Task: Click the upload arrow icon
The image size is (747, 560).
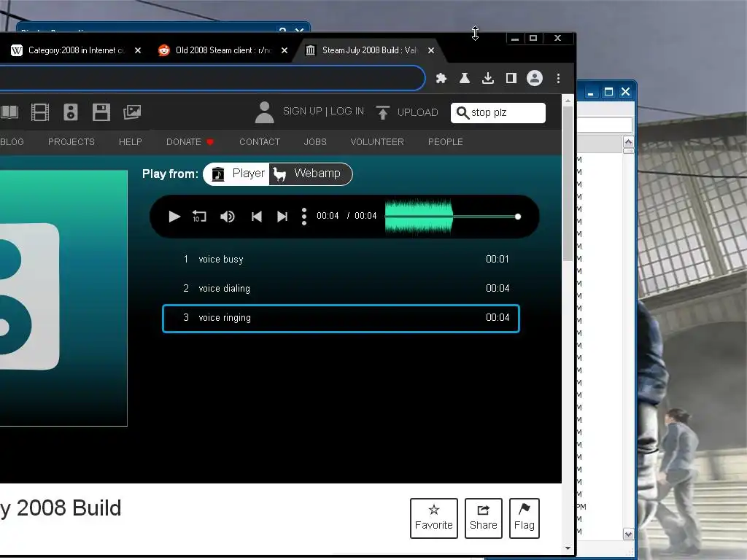Action: (x=382, y=112)
